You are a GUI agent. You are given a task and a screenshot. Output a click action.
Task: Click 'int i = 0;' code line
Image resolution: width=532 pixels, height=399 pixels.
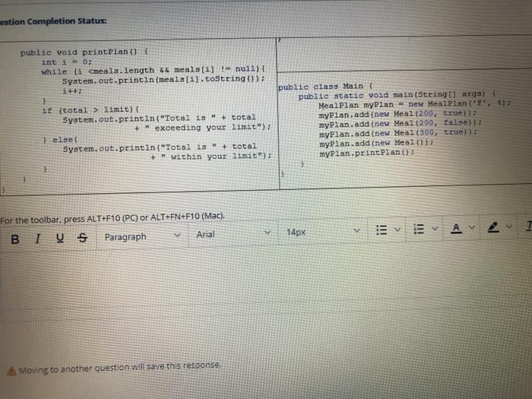click(67, 62)
